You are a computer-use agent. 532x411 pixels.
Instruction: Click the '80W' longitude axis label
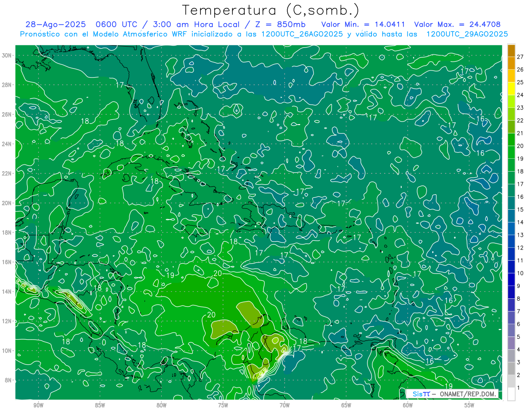pos(161,405)
